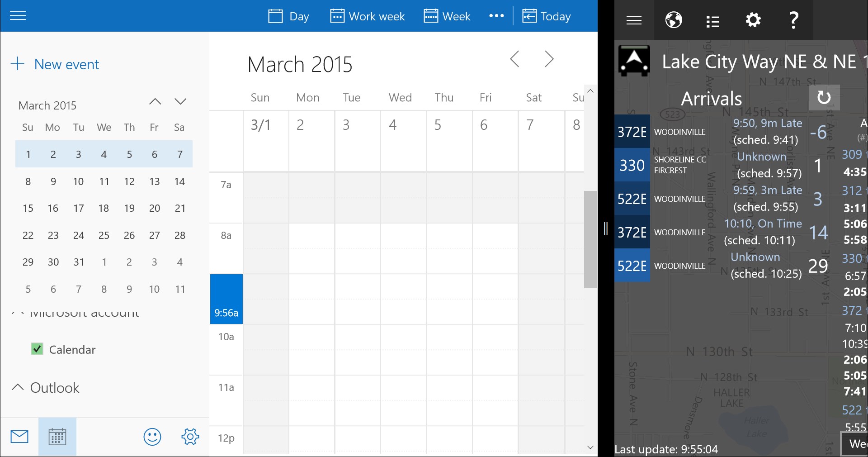This screenshot has height=457, width=868.
Task: Click the bus stop icon beside Lake City Way
Action: (634, 61)
